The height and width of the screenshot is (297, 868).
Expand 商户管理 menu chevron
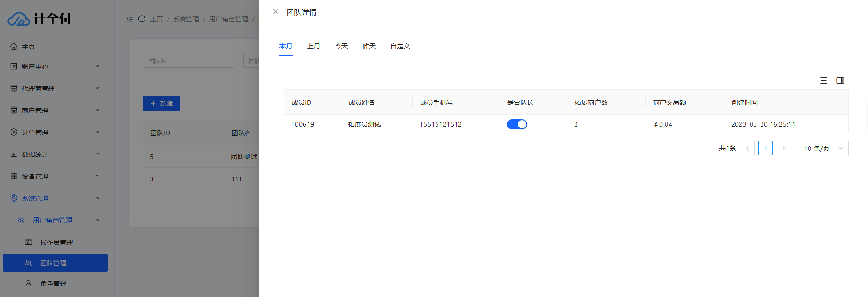click(x=97, y=110)
